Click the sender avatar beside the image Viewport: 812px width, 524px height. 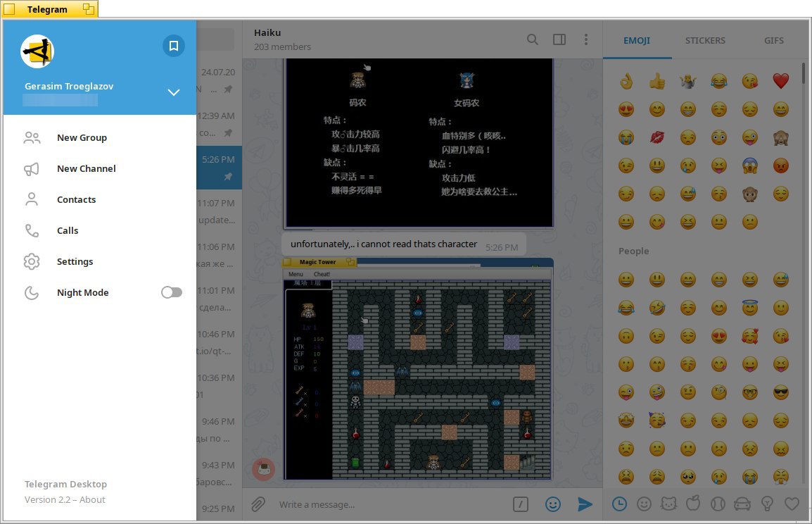point(263,469)
